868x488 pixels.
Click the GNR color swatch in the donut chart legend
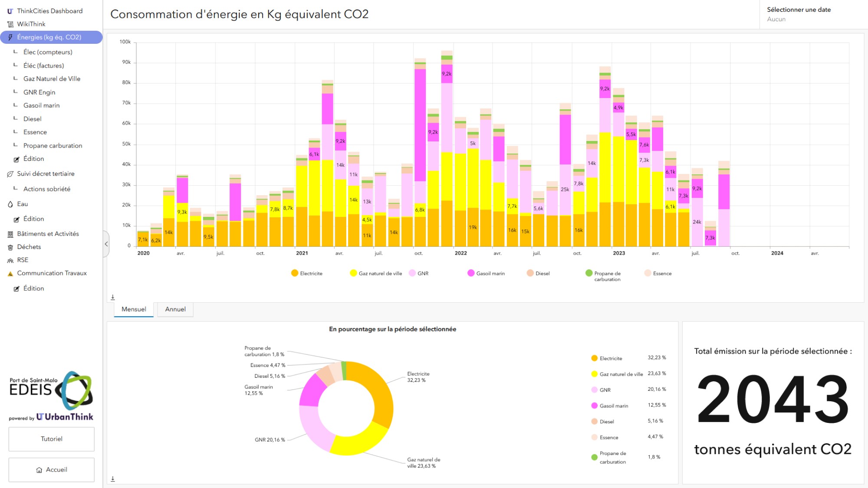594,390
